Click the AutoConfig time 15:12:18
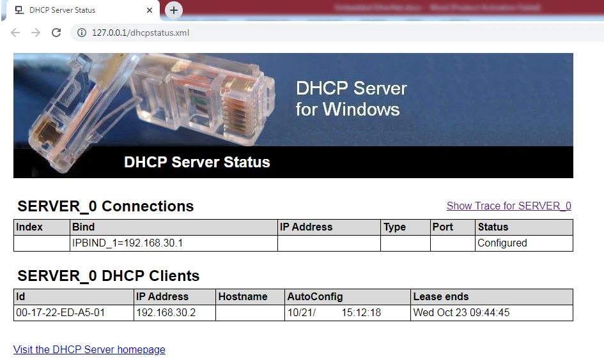 pos(361,313)
